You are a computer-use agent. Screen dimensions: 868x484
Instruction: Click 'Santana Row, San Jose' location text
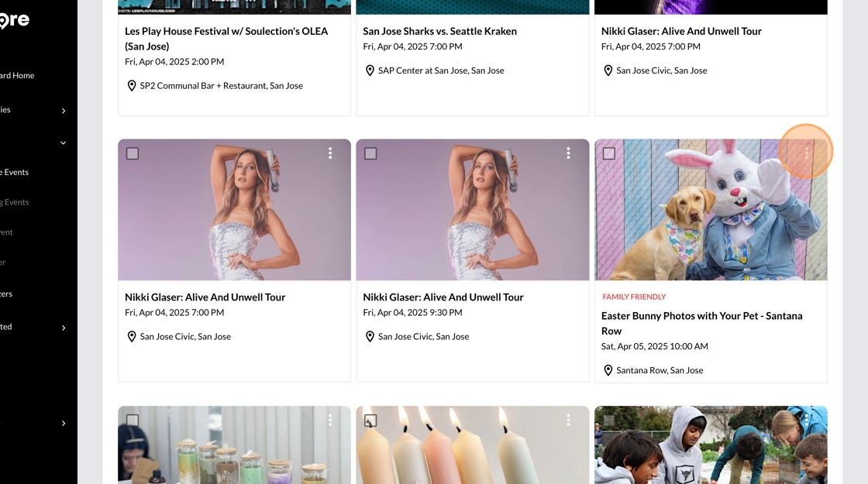click(660, 371)
